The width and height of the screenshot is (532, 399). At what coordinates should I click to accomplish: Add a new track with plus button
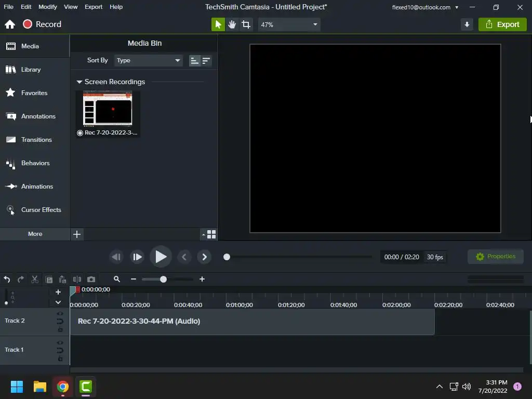[x=58, y=292]
